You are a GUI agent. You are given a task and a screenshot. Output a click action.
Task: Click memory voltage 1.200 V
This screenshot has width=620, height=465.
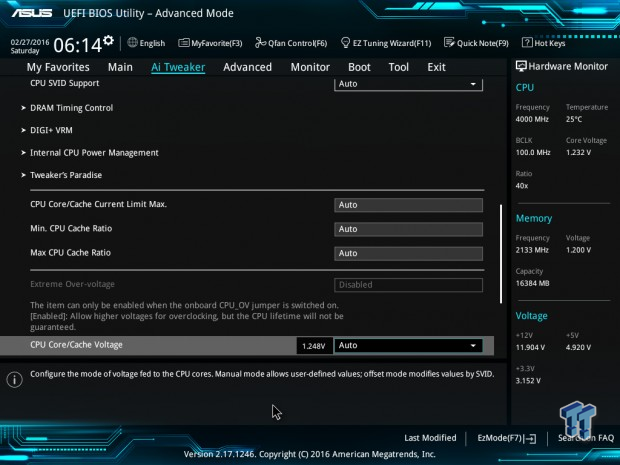click(578, 250)
